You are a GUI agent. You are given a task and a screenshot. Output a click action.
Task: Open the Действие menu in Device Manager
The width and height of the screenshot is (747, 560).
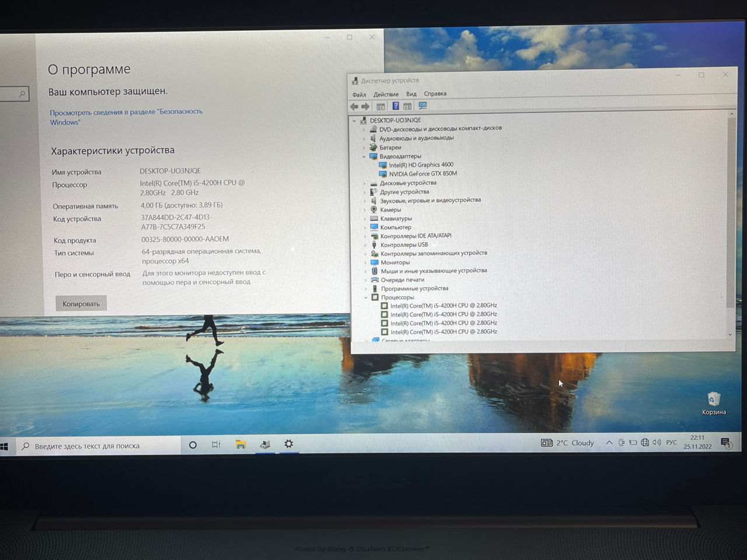pyautogui.click(x=387, y=94)
